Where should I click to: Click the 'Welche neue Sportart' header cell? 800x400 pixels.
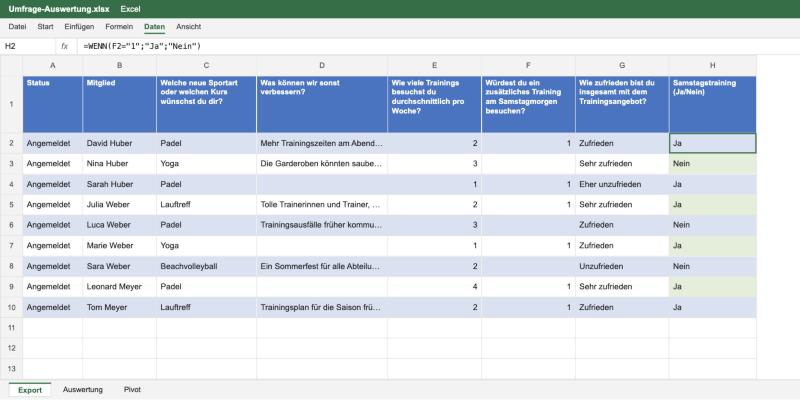coord(206,104)
